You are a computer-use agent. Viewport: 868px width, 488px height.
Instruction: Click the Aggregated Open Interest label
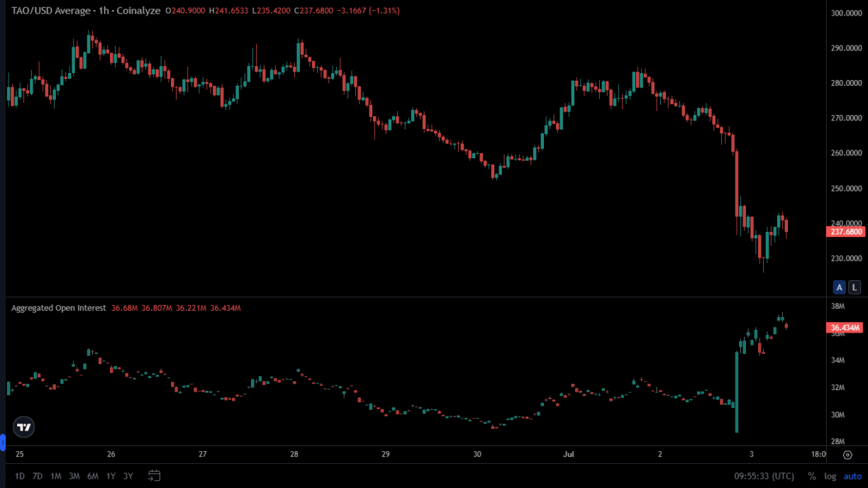[x=59, y=308]
